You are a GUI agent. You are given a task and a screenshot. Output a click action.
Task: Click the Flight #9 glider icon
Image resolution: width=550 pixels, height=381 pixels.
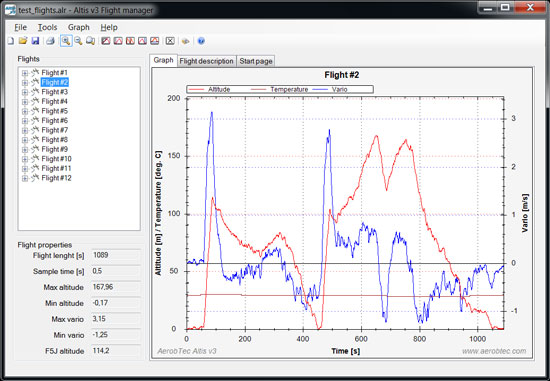[35, 149]
